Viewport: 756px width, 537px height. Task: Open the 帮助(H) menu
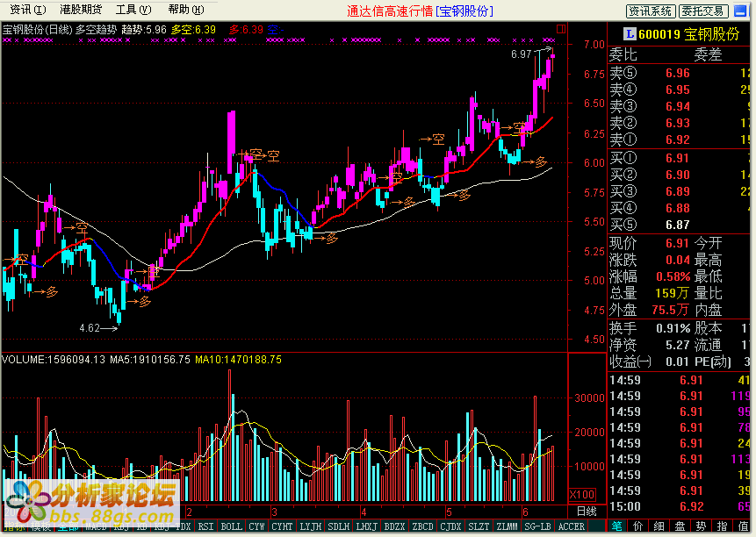(x=186, y=10)
